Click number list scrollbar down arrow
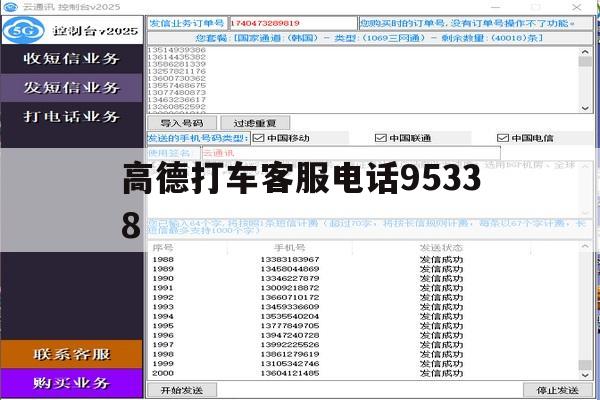 click(585, 108)
